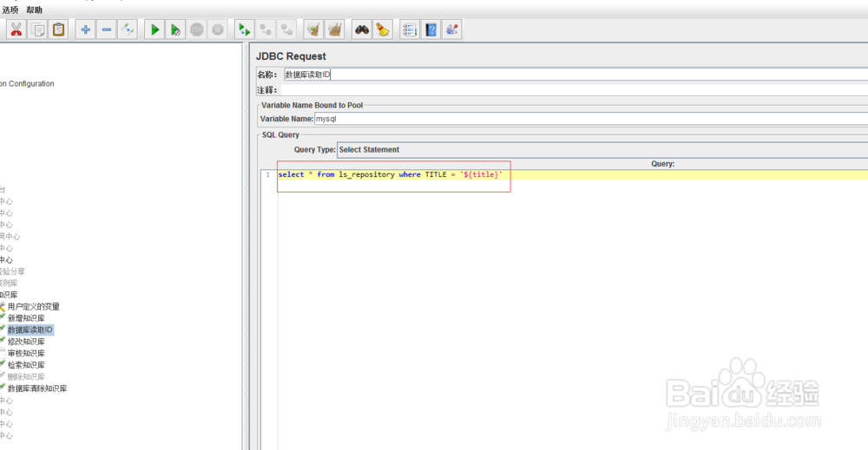Viewport: 868px width, 450px height.
Task: Start test with no pauses icon
Action: (175, 29)
